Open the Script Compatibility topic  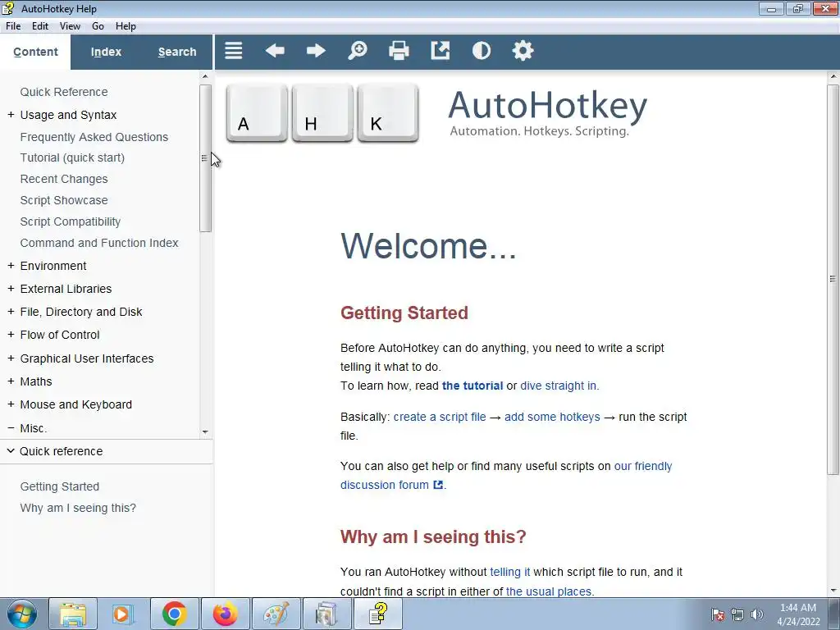pos(71,221)
